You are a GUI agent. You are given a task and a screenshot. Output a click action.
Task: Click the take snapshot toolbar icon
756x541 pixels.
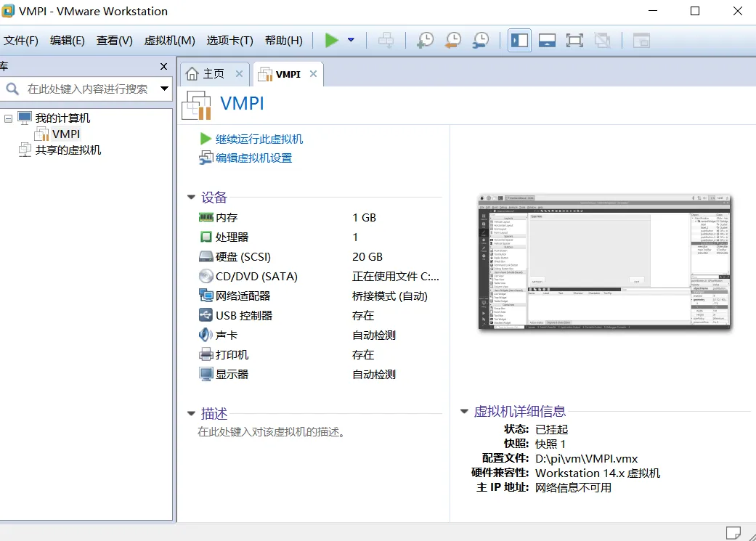(425, 41)
